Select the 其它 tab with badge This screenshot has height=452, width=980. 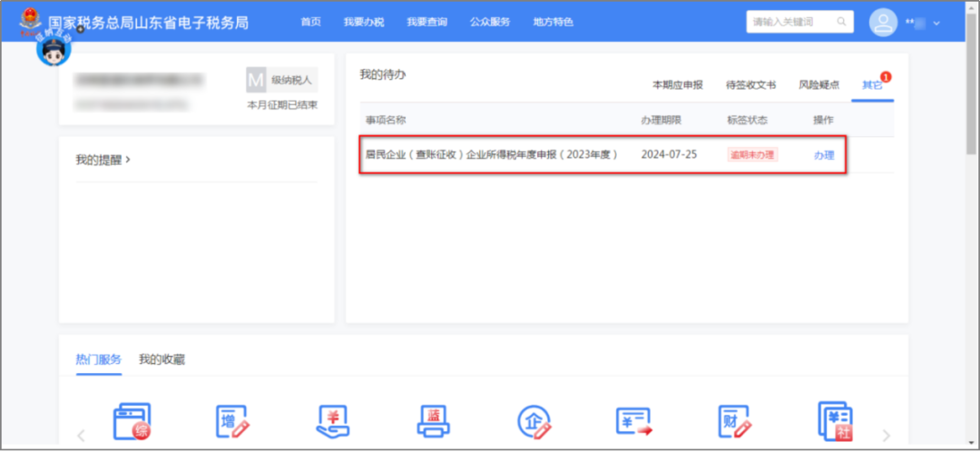pos(873,85)
